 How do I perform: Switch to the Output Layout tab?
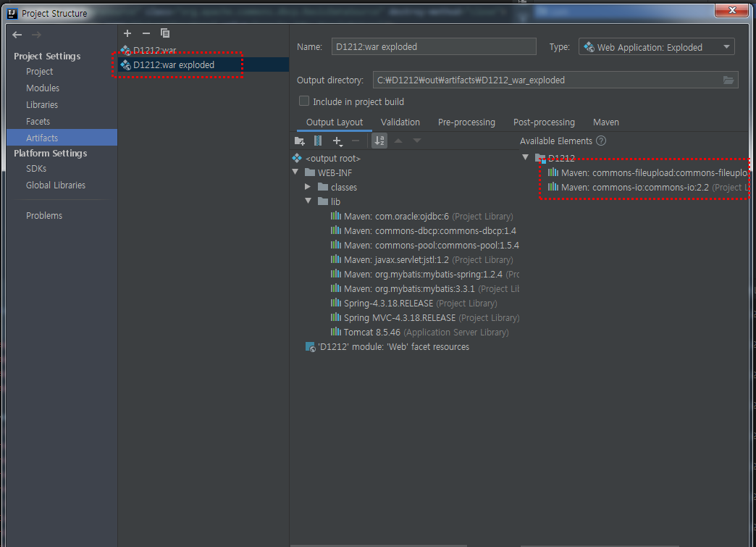(334, 122)
